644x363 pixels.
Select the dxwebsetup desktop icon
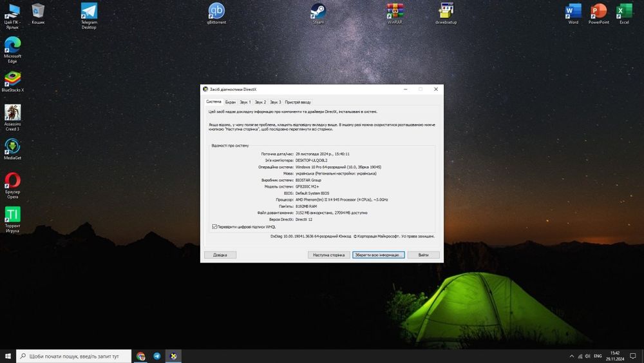[x=446, y=14]
